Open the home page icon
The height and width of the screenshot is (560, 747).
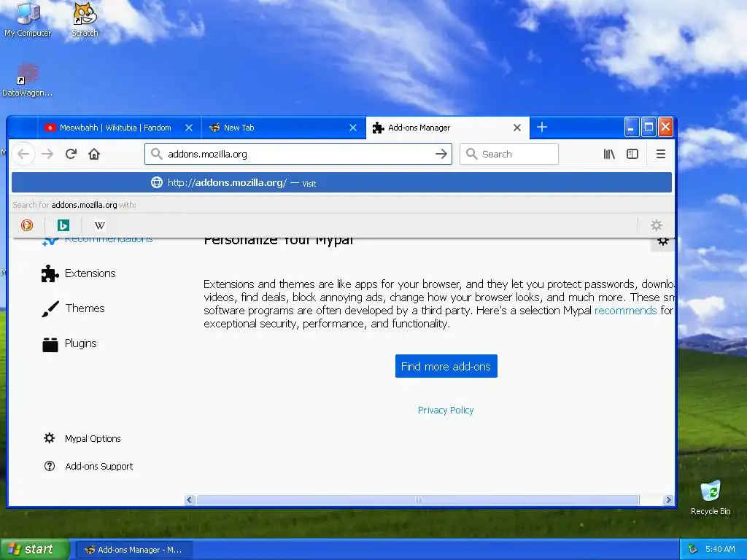94,154
